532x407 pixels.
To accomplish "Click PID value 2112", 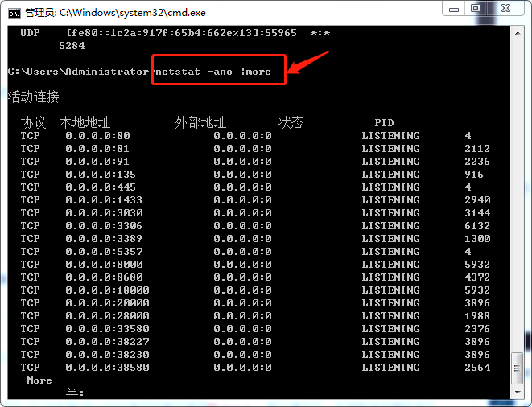I will tap(477, 149).
